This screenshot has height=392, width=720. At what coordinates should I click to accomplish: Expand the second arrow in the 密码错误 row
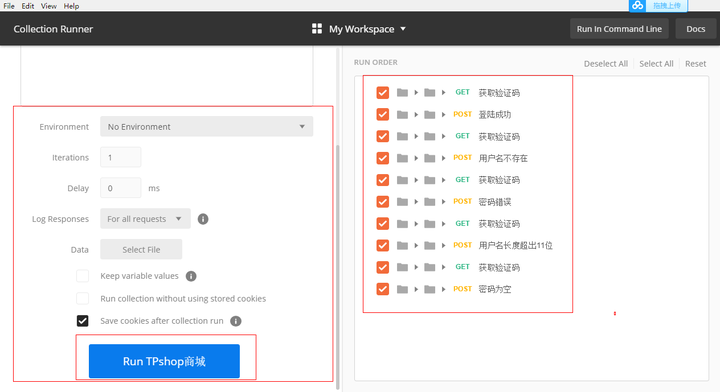click(x=444, y=202)
